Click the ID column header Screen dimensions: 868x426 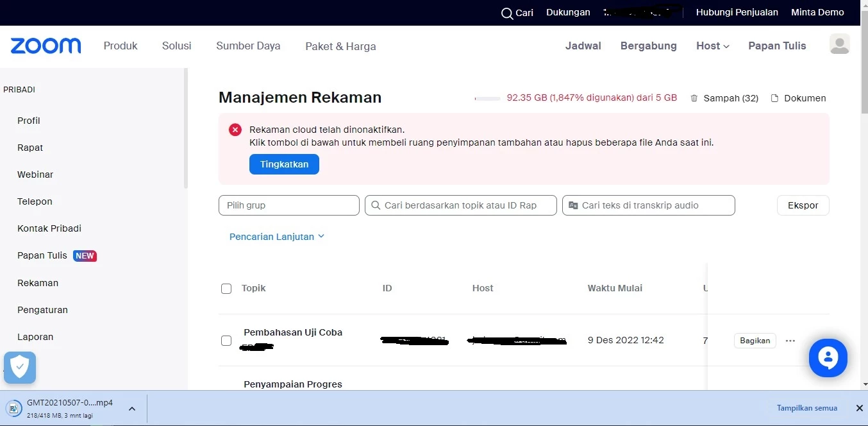click(387, 288)
